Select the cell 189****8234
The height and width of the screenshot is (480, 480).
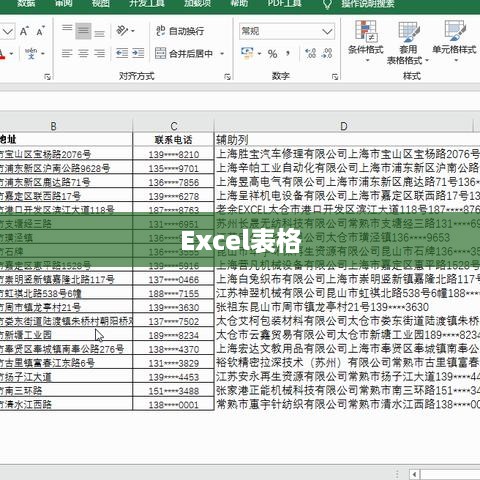coord(173,335)
